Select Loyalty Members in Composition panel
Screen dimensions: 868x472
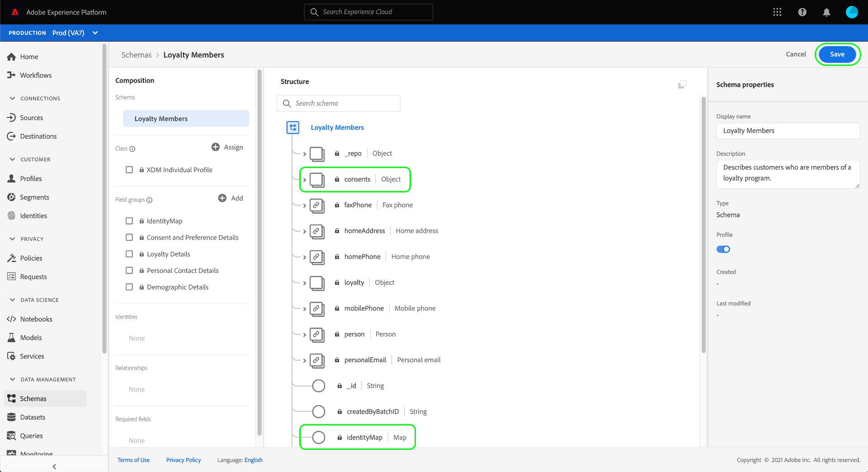[x=186, y=119]
